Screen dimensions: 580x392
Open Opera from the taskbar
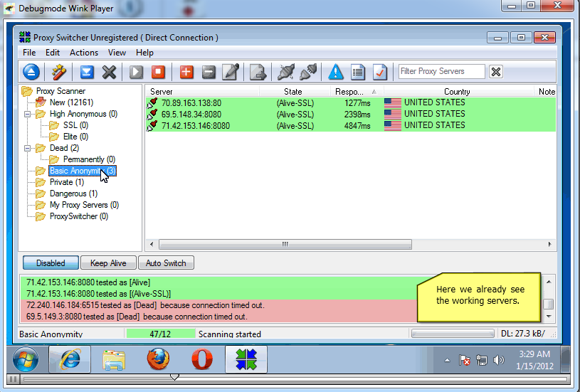coord(202,359)
